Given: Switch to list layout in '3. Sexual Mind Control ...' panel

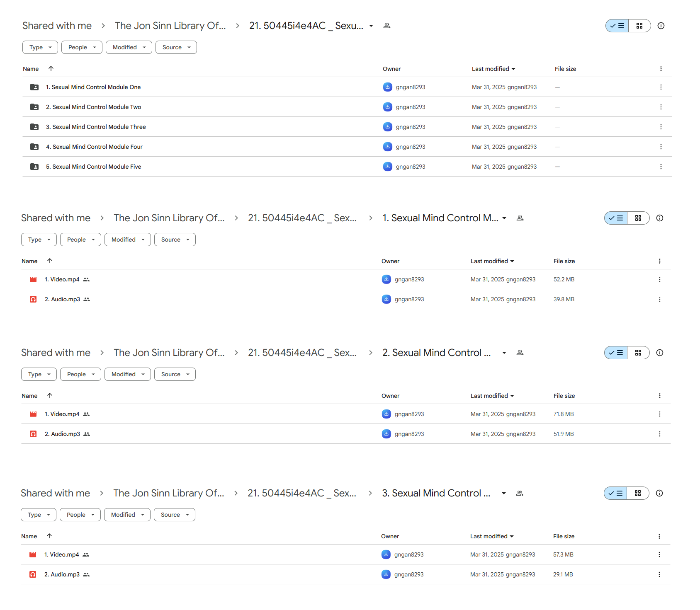Looking at the screenshot, I should (x=615, y=493).
